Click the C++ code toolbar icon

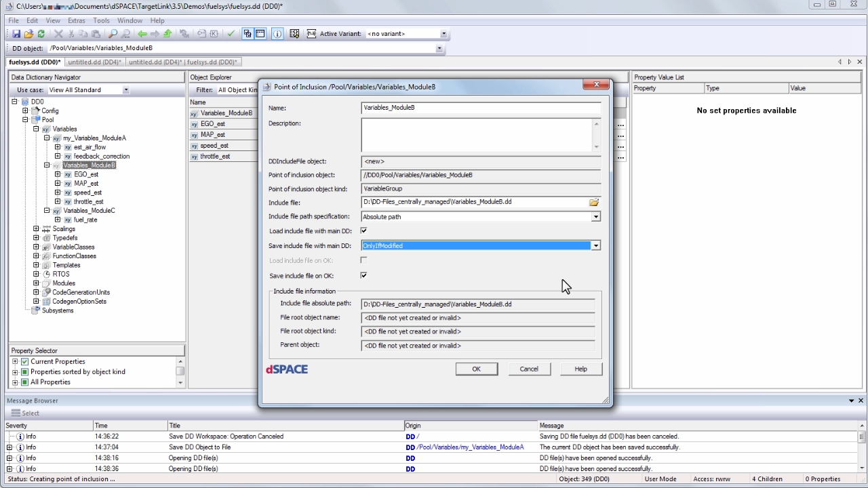coord(201,33)
